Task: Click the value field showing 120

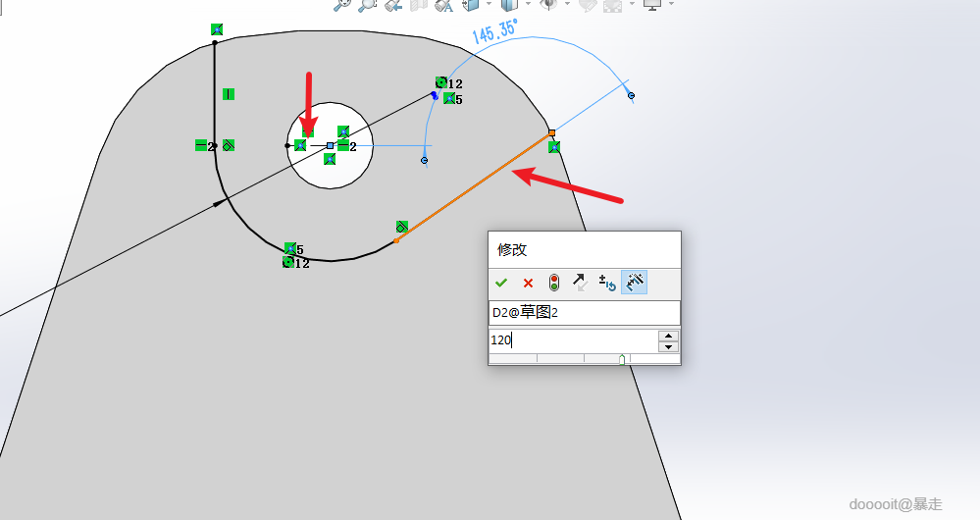Action: click(574, 340)
